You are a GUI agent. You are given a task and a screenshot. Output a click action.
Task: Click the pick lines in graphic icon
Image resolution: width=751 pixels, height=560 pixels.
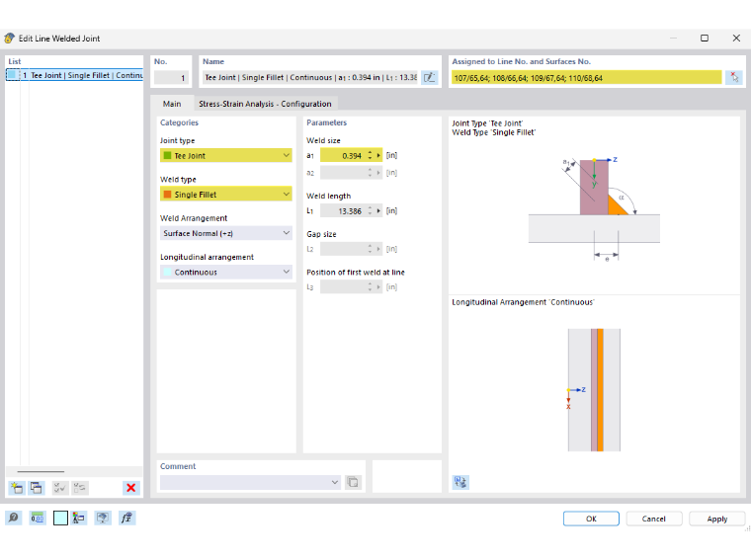tap(734, 78)
